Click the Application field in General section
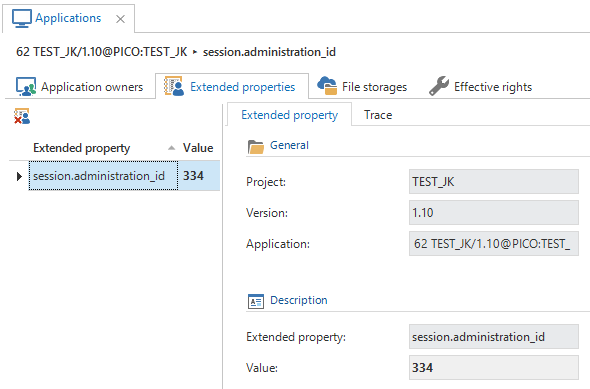This screenshot has width=590, height=389. [x=494, y=244]
